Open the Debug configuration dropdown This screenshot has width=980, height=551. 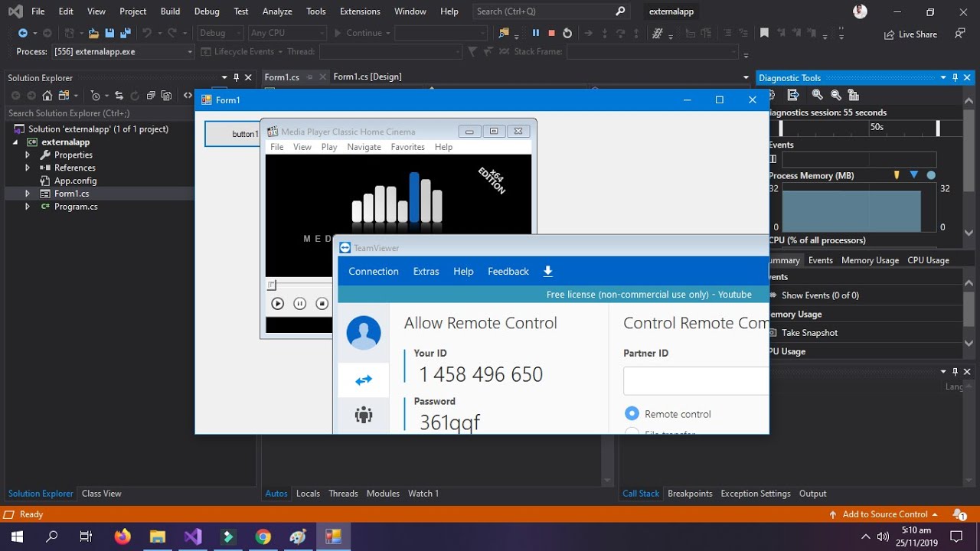[220, 33]
